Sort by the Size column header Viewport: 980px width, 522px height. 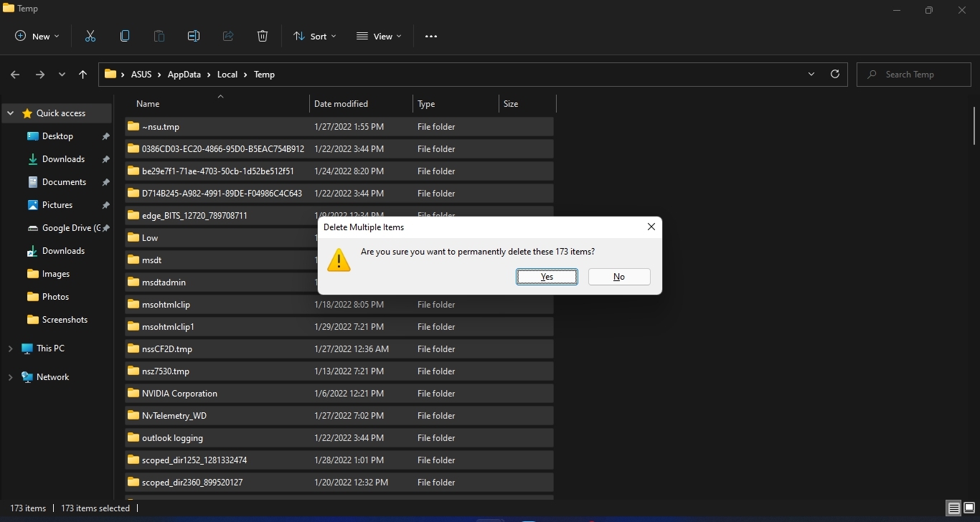[527, 104]
